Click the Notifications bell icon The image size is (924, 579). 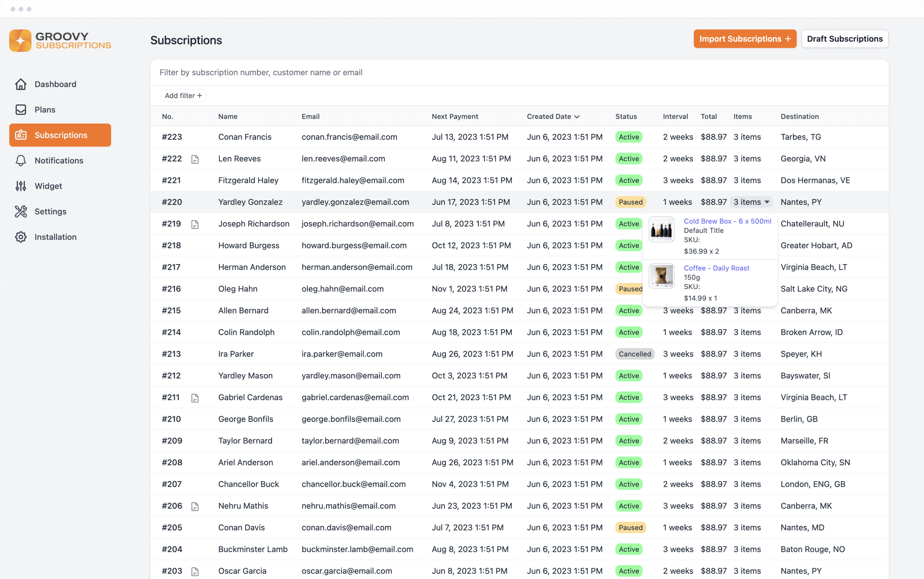(x=21, y=160)
